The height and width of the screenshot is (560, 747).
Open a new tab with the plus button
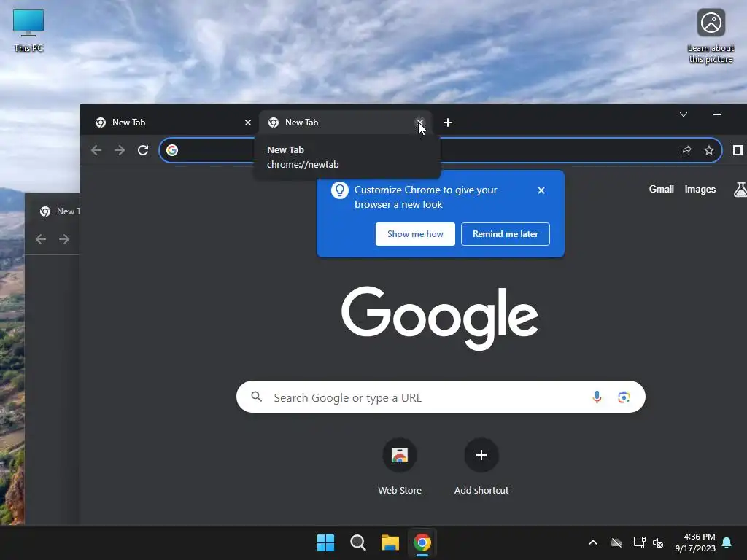(448, 122)
